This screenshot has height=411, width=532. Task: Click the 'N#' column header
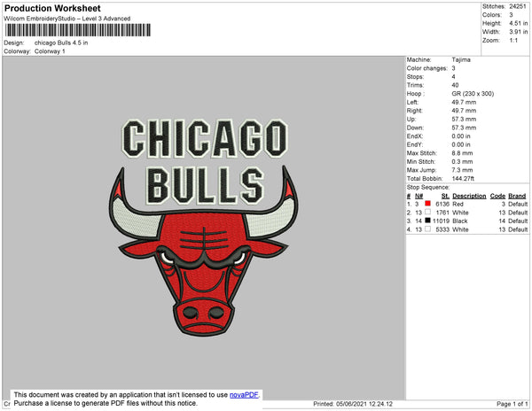point(419,196)
